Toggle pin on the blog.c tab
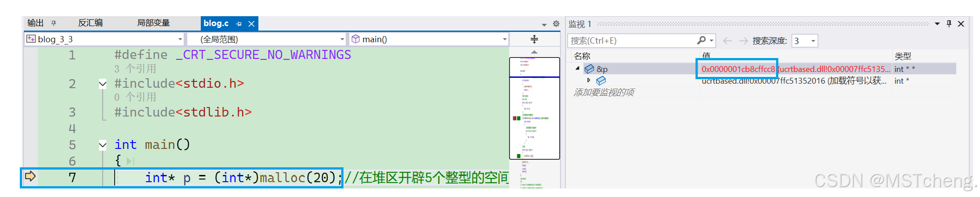The width and height of the screenshot is (980, 197). [239, 24]
